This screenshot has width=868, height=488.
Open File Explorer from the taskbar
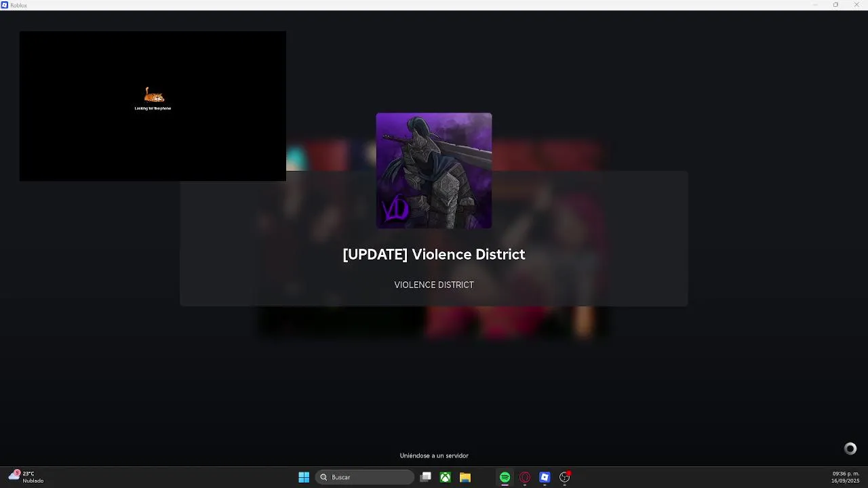pyautogui.click(x=465, y=477)
